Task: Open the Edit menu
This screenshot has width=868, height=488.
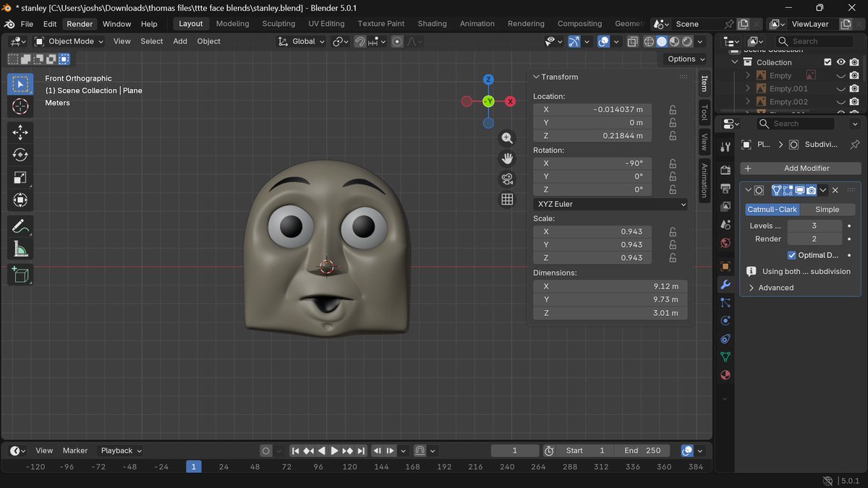Action: point(50,24)
